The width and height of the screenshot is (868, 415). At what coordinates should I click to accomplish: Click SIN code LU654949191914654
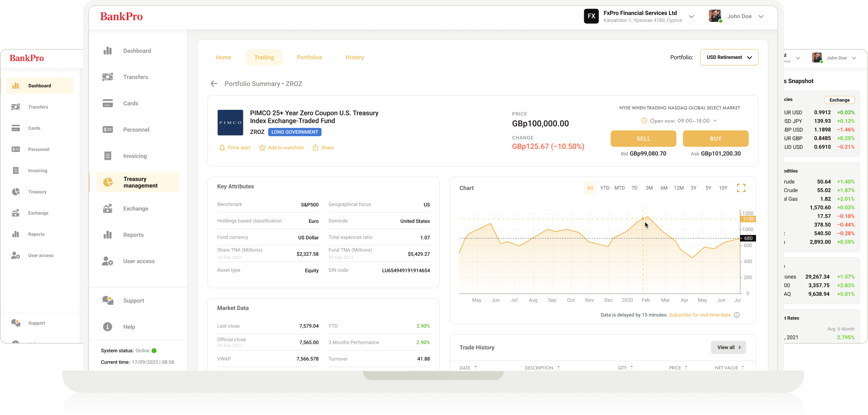point(406,271)
